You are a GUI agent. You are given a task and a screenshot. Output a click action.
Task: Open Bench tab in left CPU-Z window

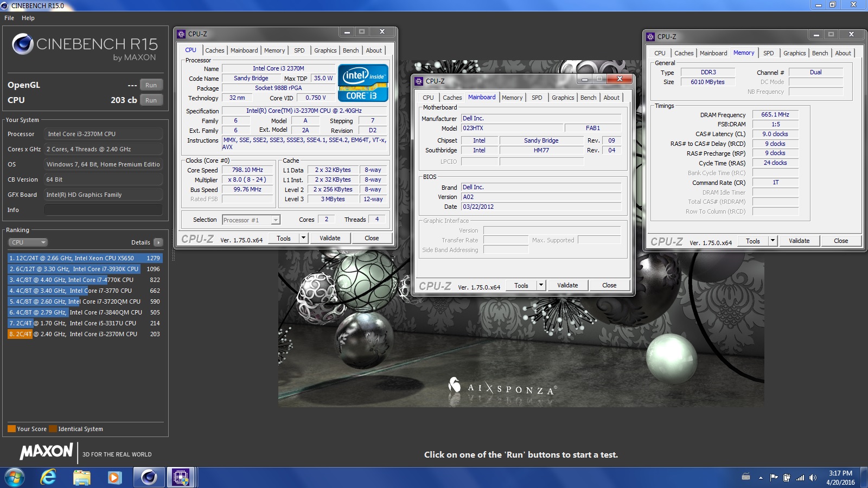pyautogui.click(x=351, y=50)
